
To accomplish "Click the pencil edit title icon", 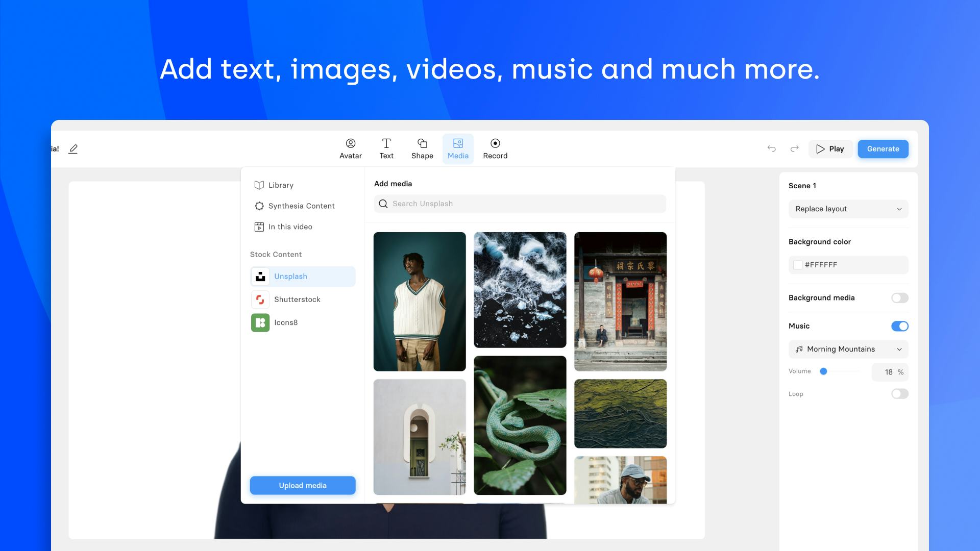I will [x=73, y=149].
